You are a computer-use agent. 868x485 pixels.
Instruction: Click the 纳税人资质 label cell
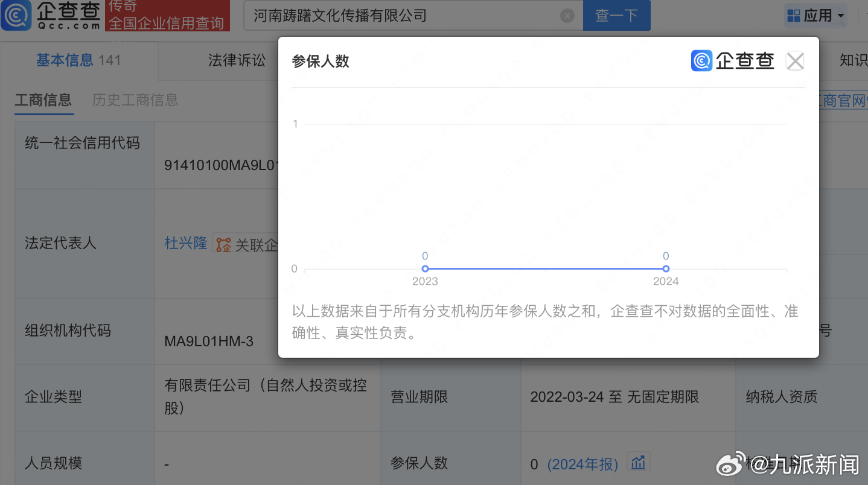click(802, 397)
